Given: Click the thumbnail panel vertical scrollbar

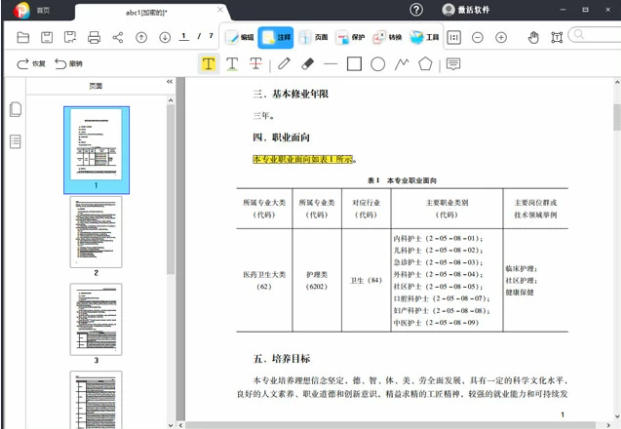Looking at the screenshot, I should [x=171, y=189].
